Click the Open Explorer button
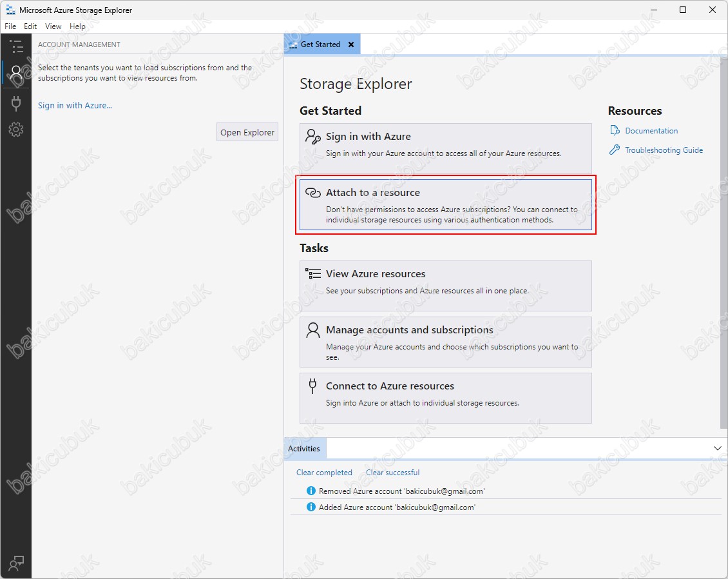Viewport: 728px width, 579px height. 247,132
